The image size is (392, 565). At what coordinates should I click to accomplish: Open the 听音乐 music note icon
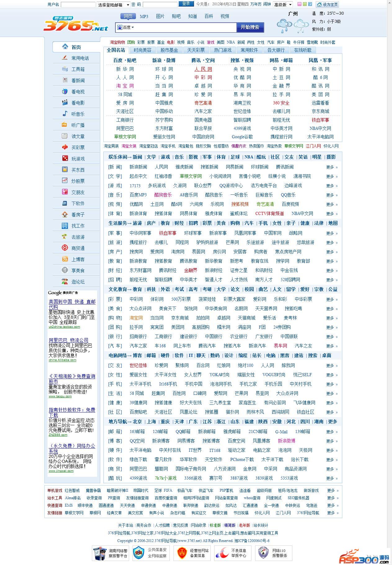pos(65,114)
